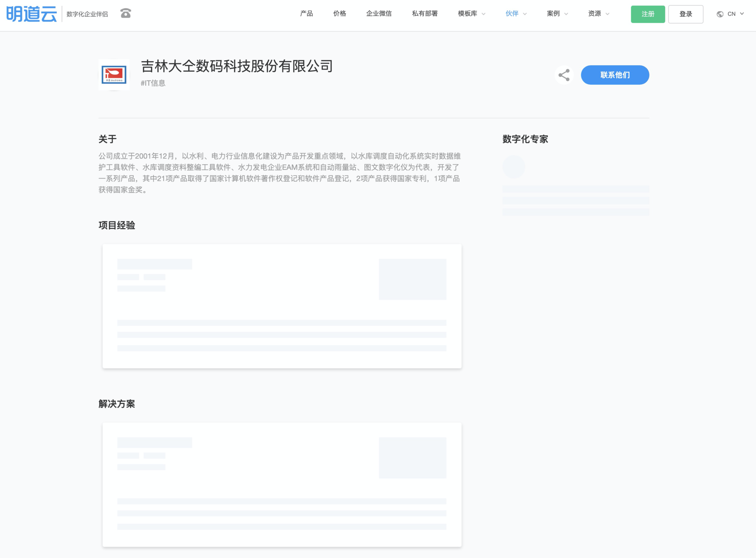This screenshot has height=558, width=756.
Task: Expand the 资源 dropdown menu
Action: coord(598,14)
